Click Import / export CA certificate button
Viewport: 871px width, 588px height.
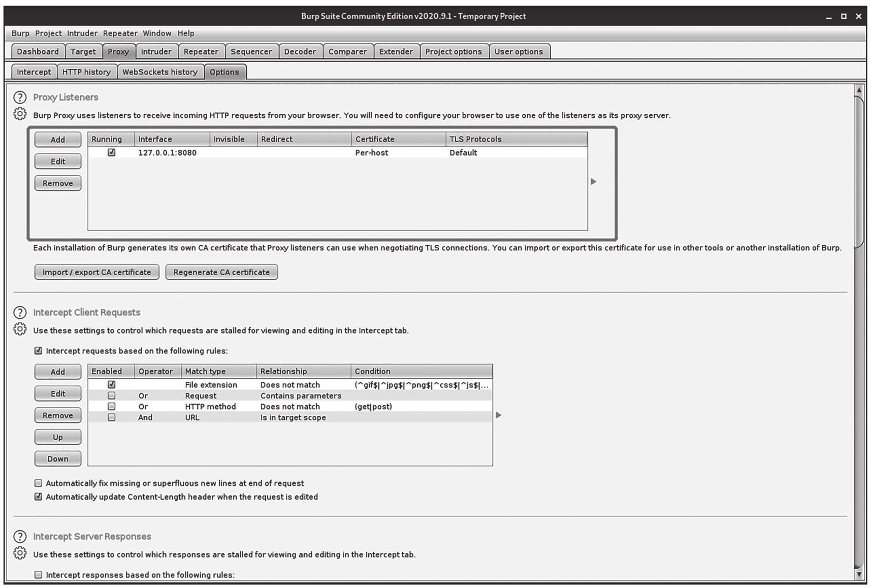point(96,272)
